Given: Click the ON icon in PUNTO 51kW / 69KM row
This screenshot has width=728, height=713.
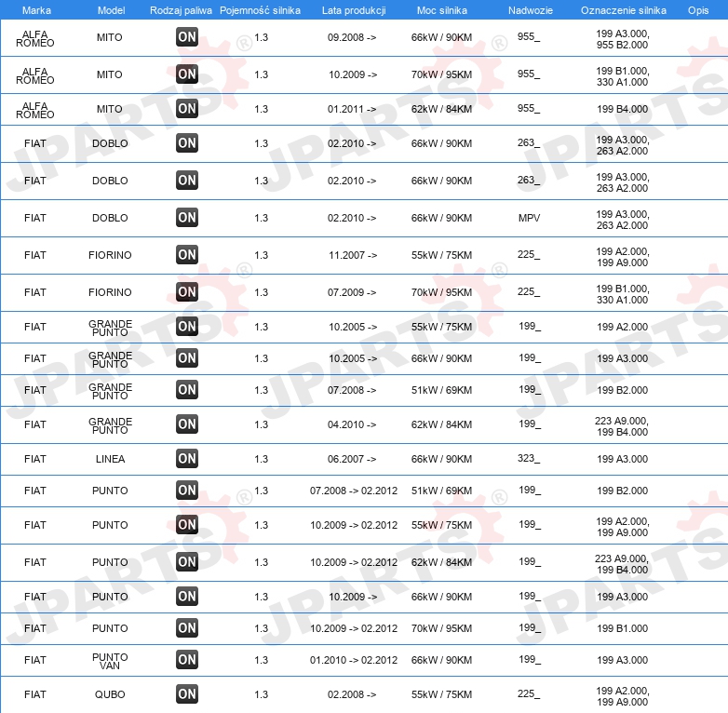Looking at the screenshot, I should [x=187, y=491].
